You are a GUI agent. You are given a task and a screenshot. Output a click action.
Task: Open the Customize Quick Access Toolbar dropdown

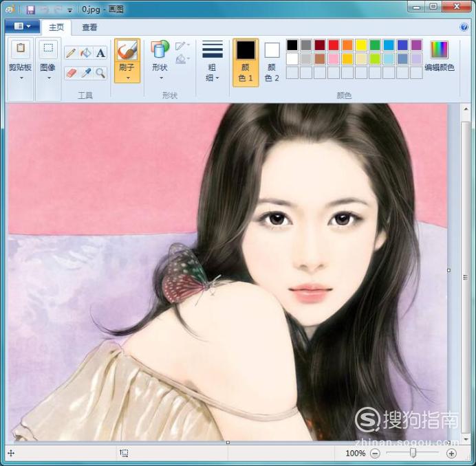point(70,10)
